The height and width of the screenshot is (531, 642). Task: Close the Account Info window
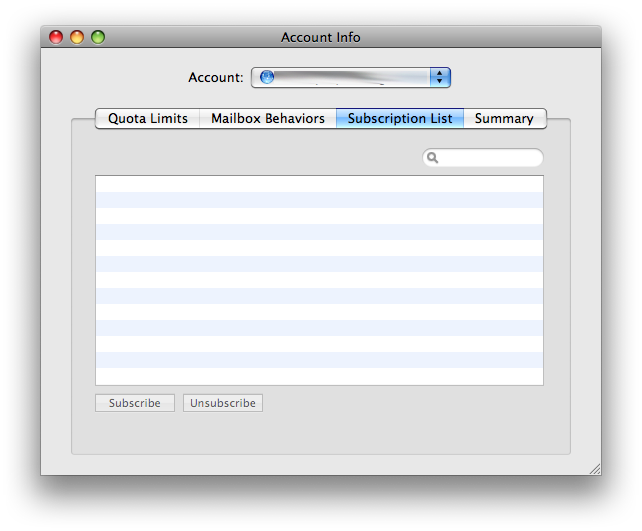click(x=56, y=37)
